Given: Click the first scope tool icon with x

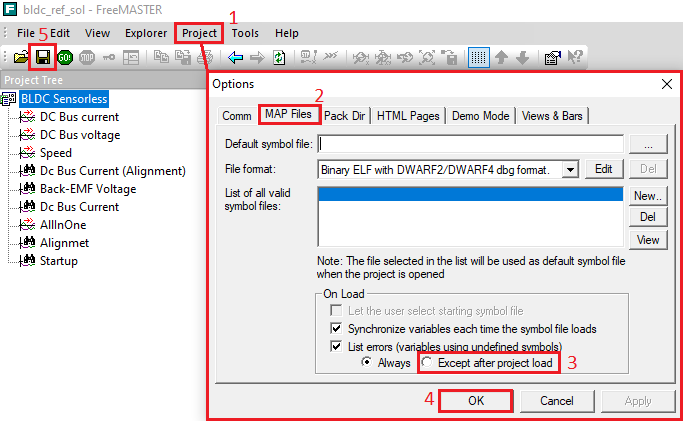Looking at the screenshot, I should click(x=361, y=57).
